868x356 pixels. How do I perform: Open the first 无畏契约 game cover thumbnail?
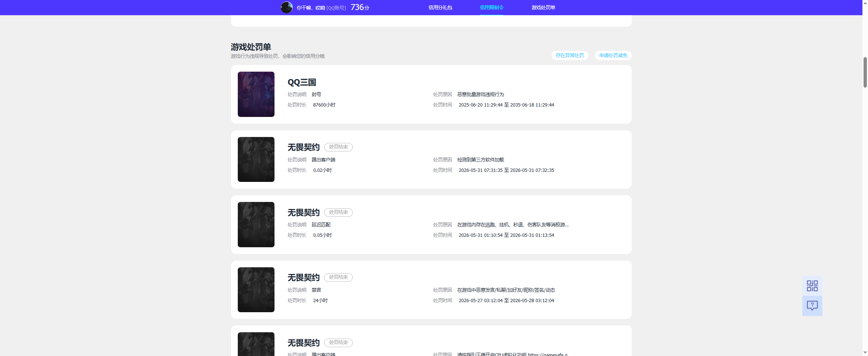[x=256, y=159]
